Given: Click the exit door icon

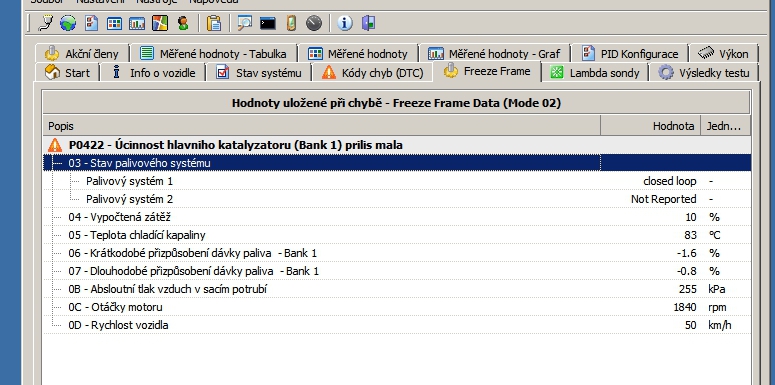Looking at the screenshot, I should tap(368, 23).
